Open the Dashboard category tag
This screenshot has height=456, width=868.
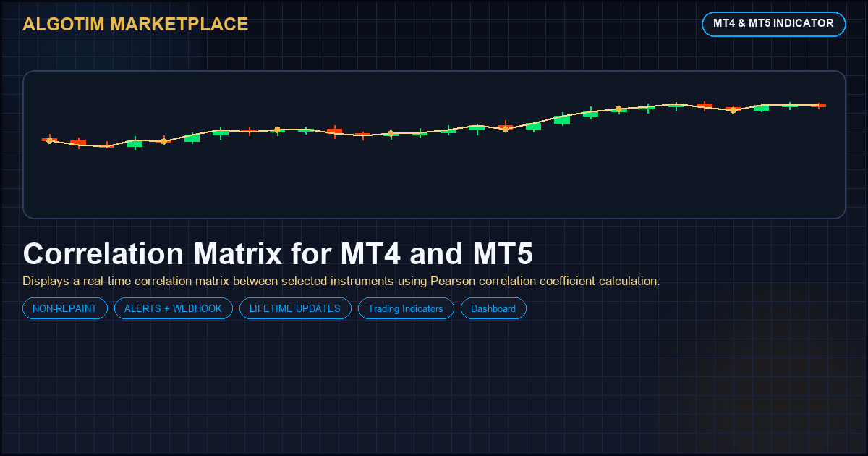(x=493, y=308)
